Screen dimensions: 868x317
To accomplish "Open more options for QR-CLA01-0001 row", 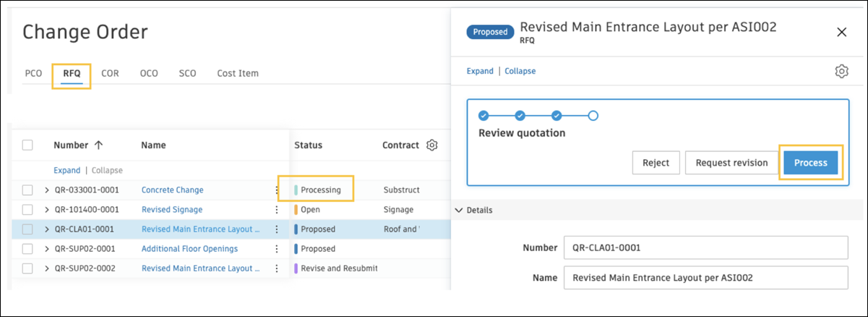I will pos(276,229).
